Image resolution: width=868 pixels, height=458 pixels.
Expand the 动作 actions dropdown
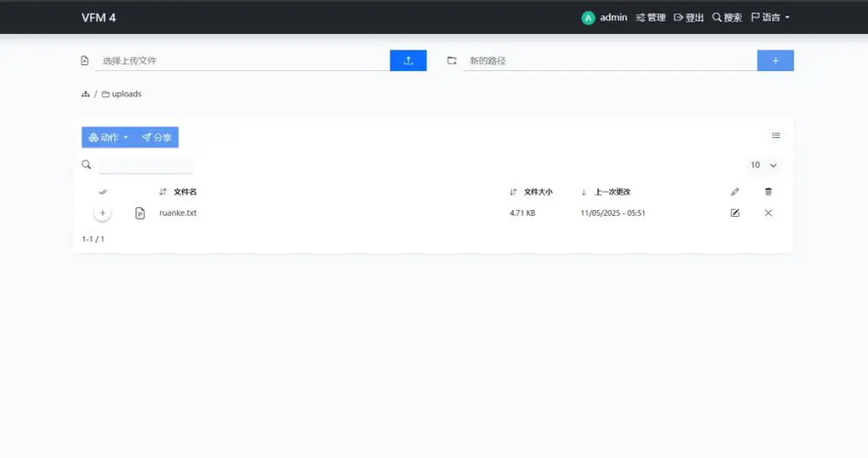tap(108, 137)
